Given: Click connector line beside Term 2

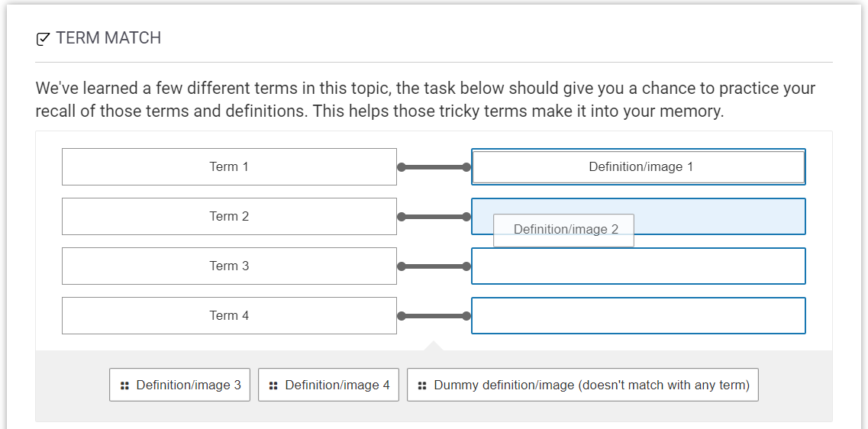Looking at the screenshot, I should [434, 217].
